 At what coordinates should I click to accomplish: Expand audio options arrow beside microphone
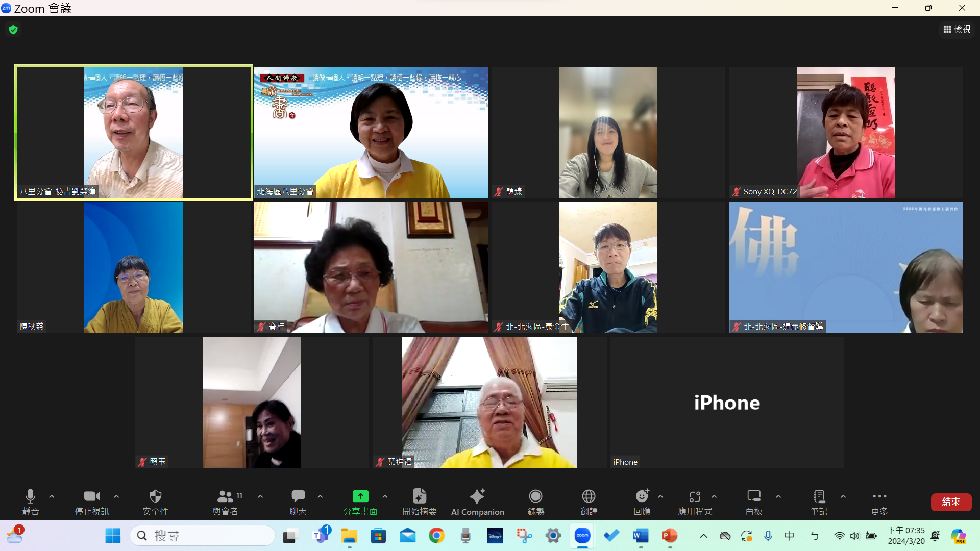pos(52,496)
